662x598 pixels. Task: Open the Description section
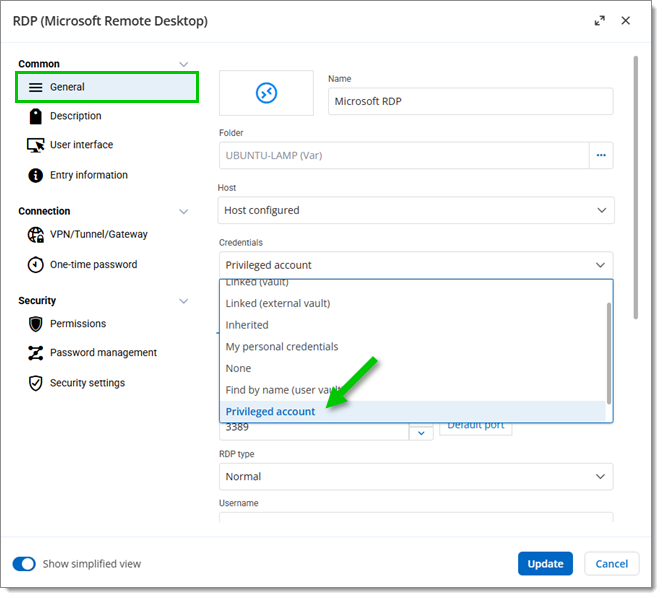click(x=75, y=116)
